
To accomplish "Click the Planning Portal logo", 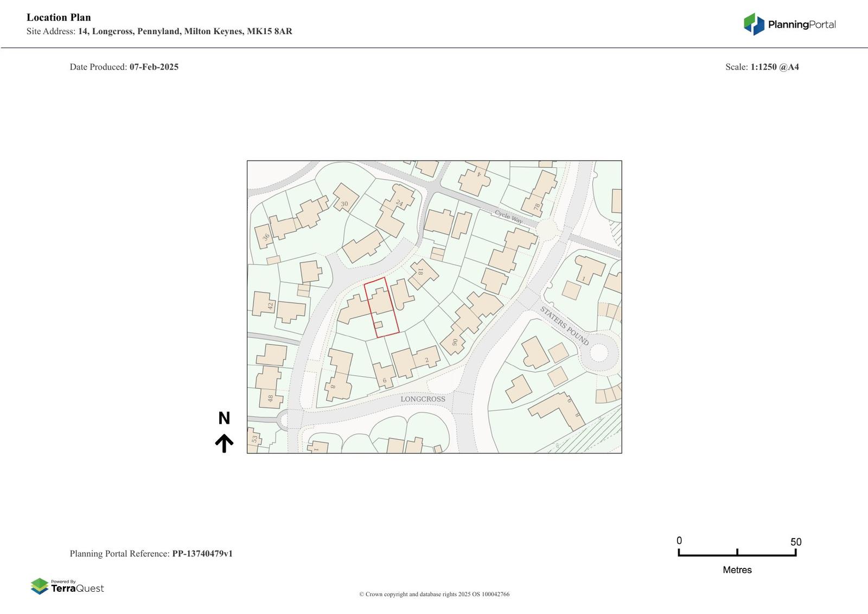I will coord(789,24).
